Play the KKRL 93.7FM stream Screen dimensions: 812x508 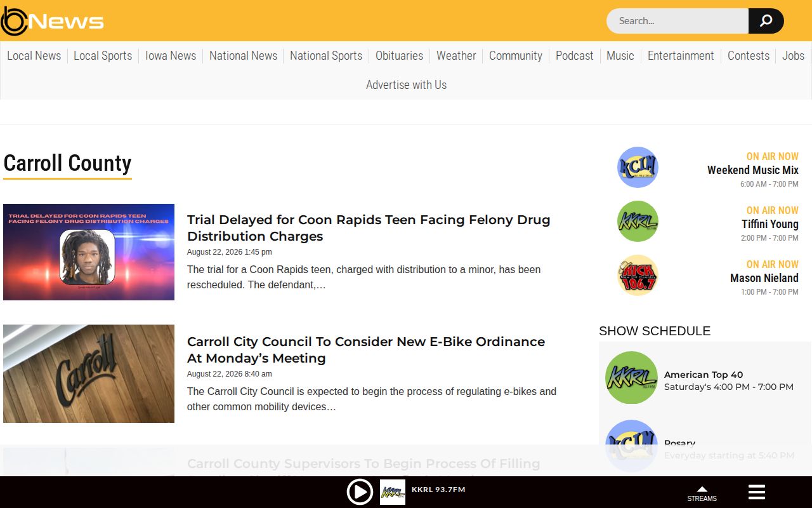pyautogui.click(x=360, y=492)
